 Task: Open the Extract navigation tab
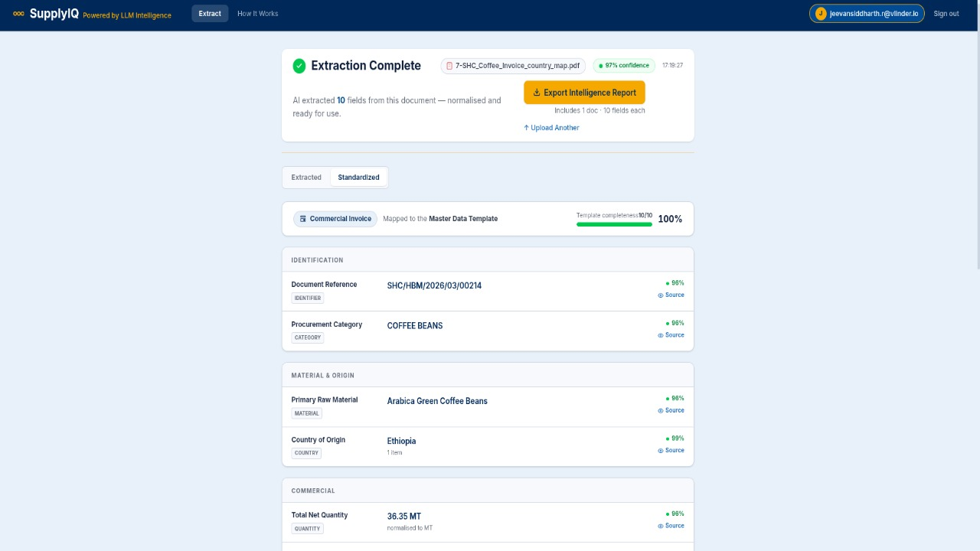[x=210, y=14]
